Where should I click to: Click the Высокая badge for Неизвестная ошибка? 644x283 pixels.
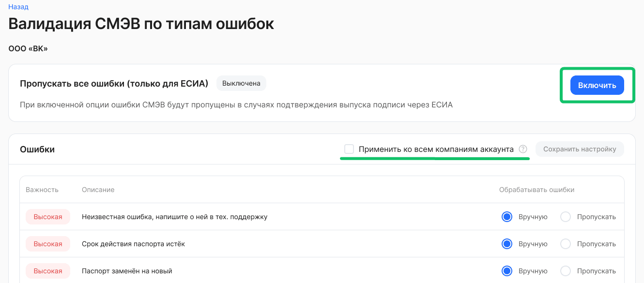click(x=48, y=217)
